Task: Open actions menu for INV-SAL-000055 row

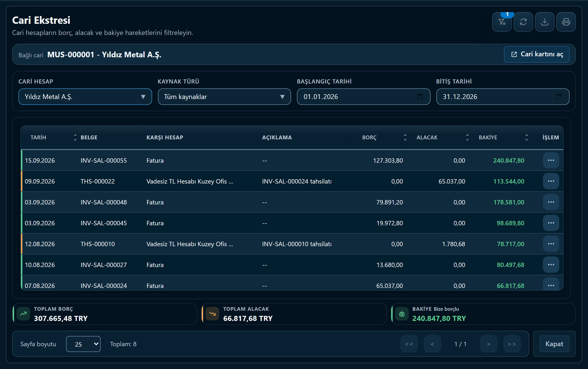Action: 551,160
